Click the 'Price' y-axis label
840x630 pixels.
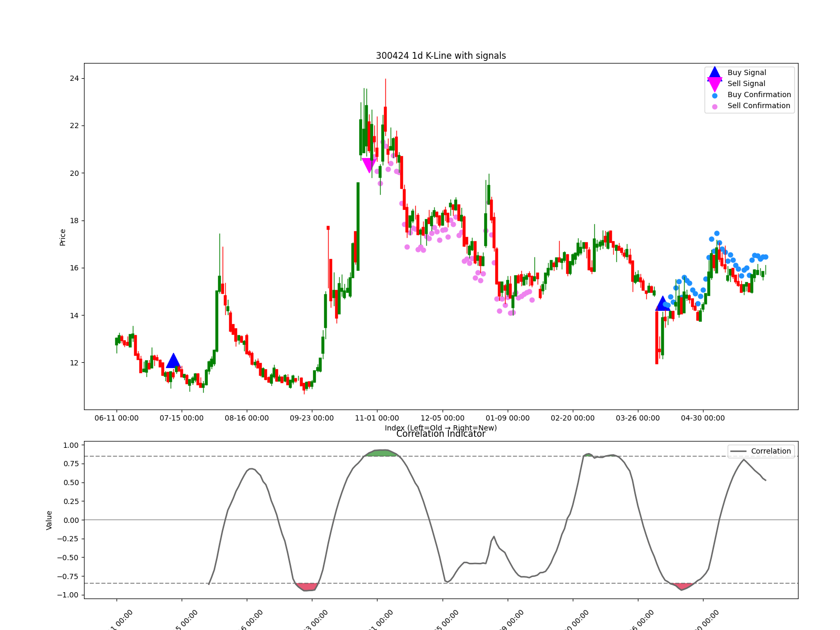pos(62,237)
